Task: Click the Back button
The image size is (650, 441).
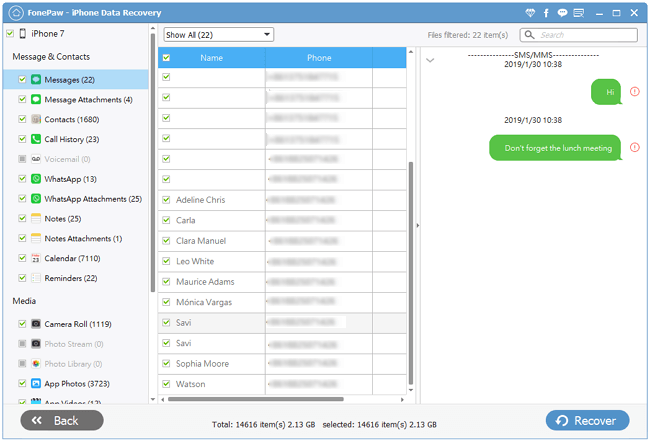Action: 62,420
